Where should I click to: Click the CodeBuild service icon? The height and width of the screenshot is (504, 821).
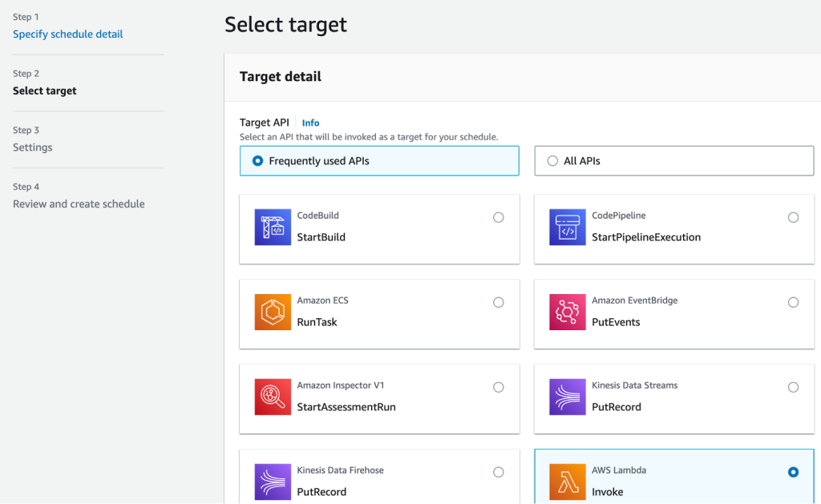[273, 228]
